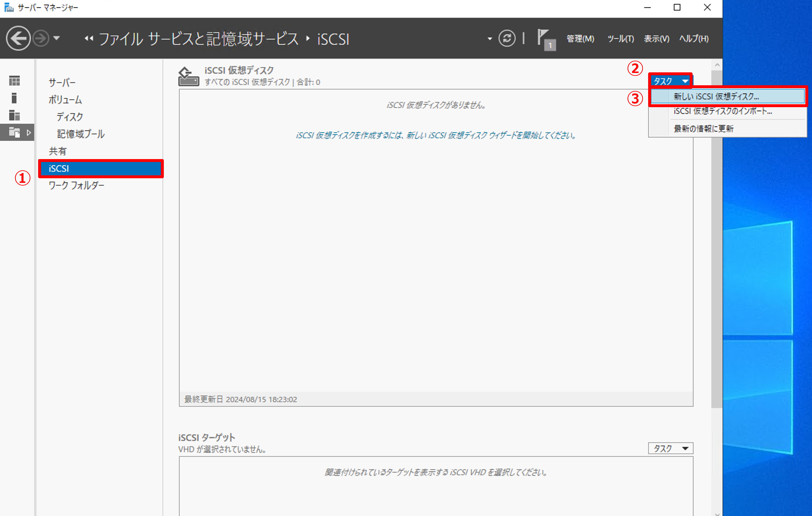The image size is (812, 516).
Task: Select 記憶域プール in the navigation list
Action: [81, 134]
